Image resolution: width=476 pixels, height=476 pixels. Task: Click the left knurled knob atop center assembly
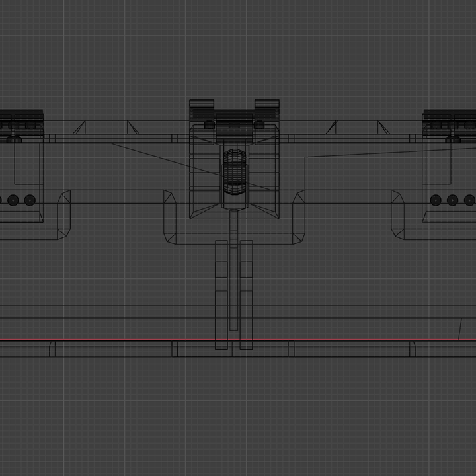click(x=202, y=107)
